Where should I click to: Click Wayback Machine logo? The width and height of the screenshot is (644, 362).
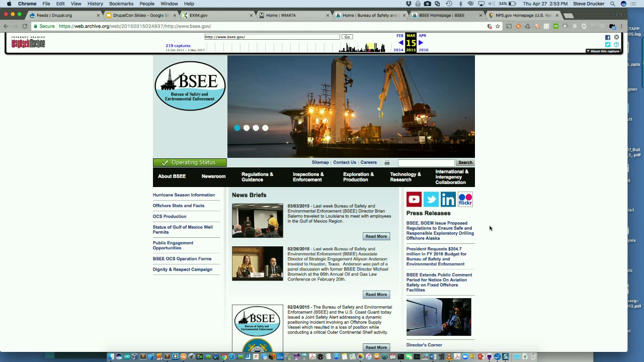pos(28,42)
